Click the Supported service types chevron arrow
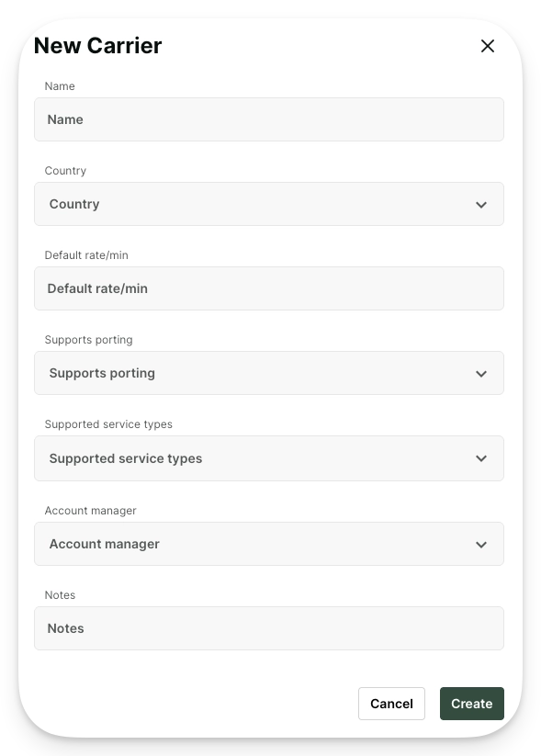 (x=480, y=458)
